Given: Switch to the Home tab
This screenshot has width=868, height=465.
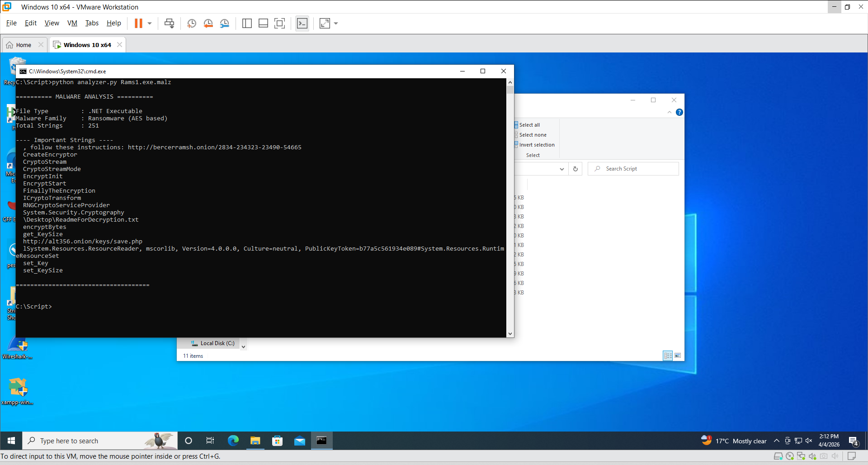Looking at the screenshot, I should point(24,45).
